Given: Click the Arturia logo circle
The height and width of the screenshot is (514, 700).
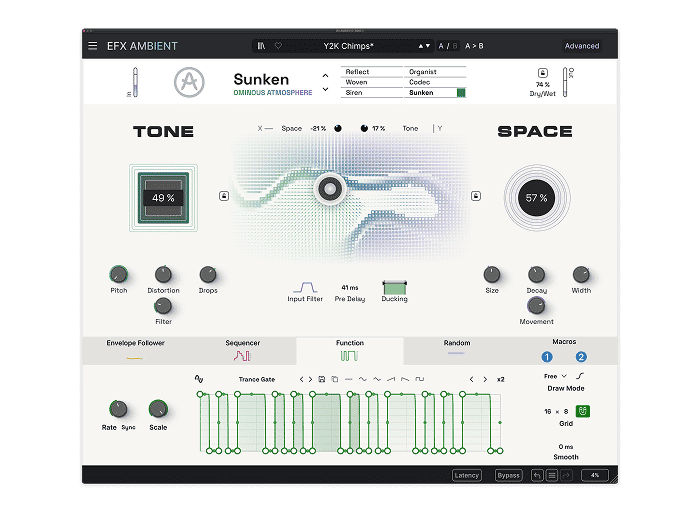Looking at the screenshot, I should click(x=189, y=82).
